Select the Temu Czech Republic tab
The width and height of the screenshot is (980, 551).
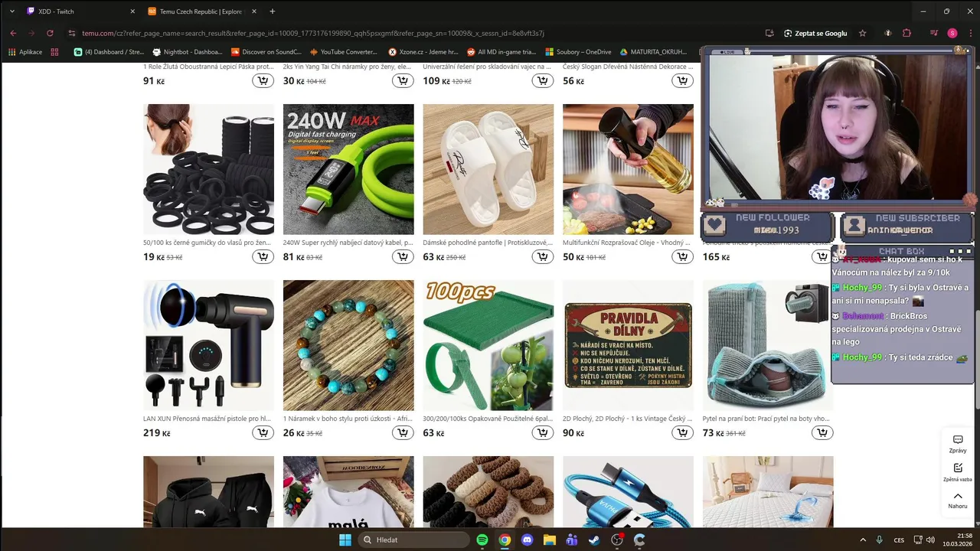pyautogui.click(x=201, y=11)
